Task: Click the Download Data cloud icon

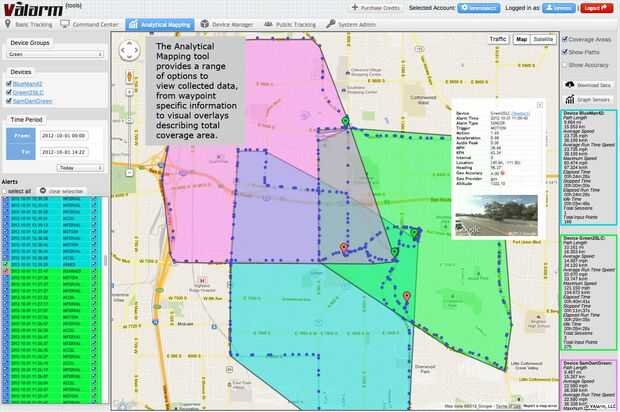Action: 570,85
